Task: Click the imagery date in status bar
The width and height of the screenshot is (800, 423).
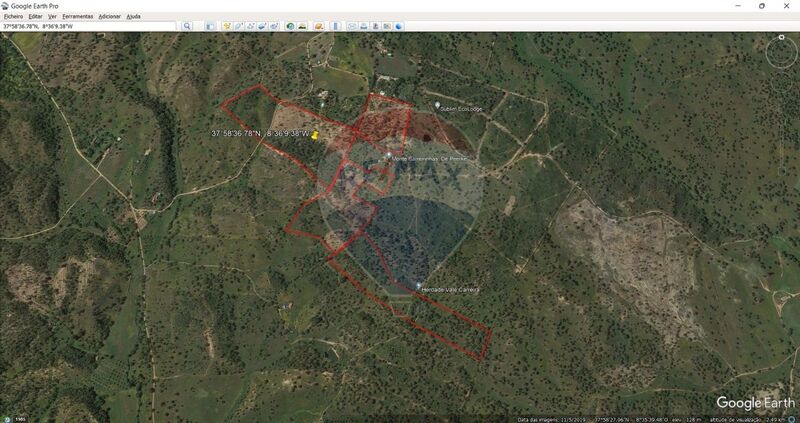Action: (x=551, y=420)
